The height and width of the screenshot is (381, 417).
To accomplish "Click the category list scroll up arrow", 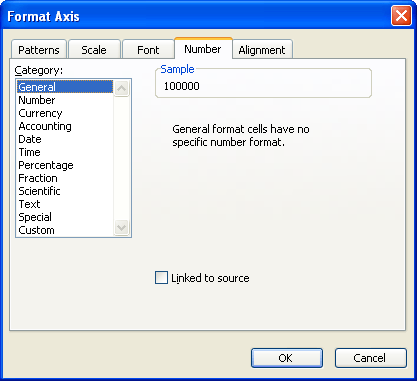I will [x=121, y=89].
